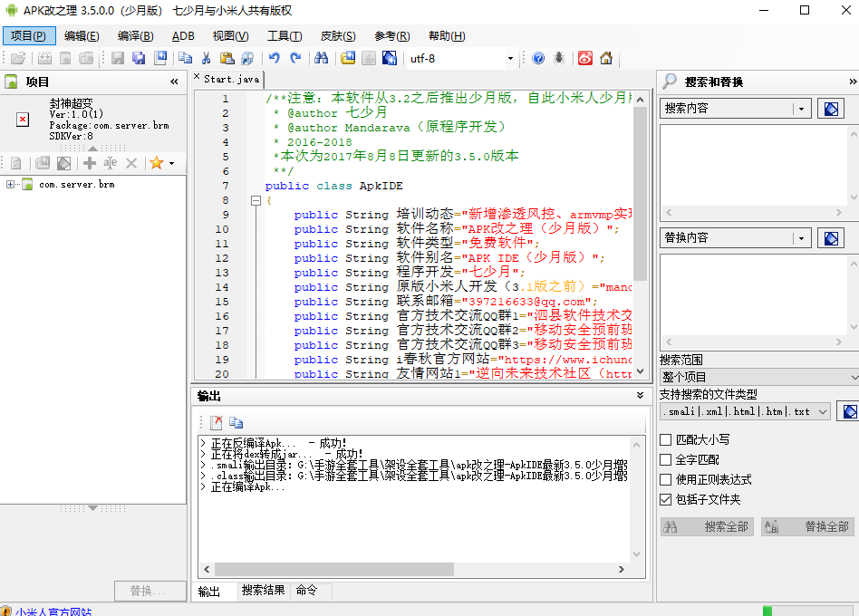This screenshot has height=616, width=859.
Task: Open the ADB menu
Action: click(x=183, y=36)
